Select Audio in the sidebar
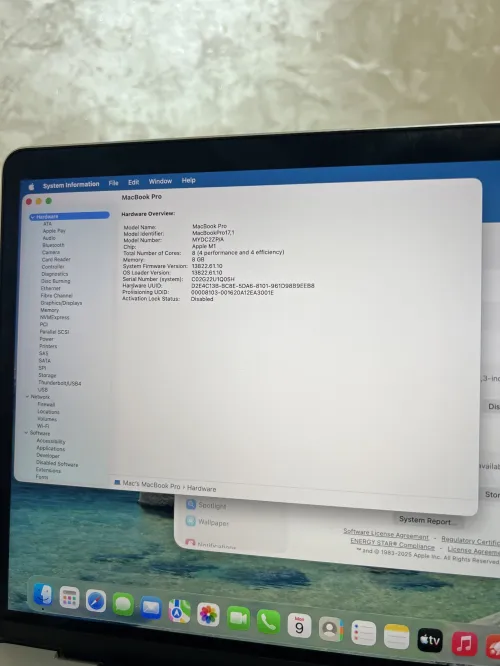The width and height of the screenshot is (500, 666). pyautogui.click(x=49, y=238)
